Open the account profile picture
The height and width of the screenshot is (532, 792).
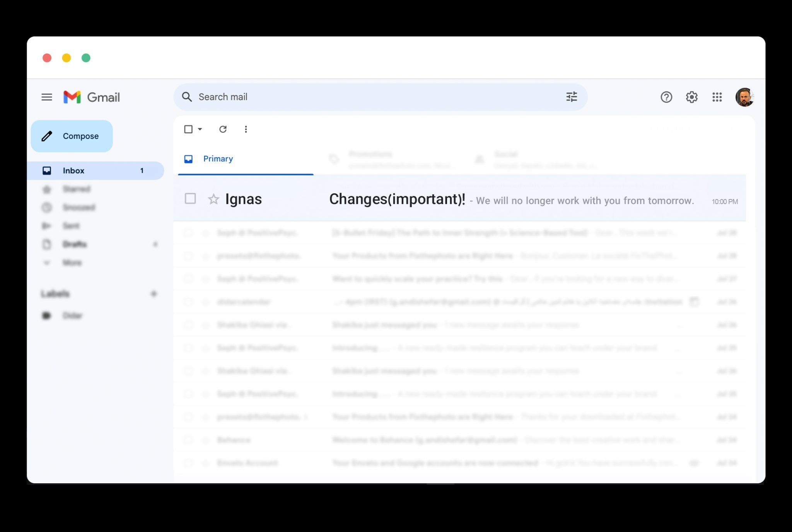(x=744, y=97)
